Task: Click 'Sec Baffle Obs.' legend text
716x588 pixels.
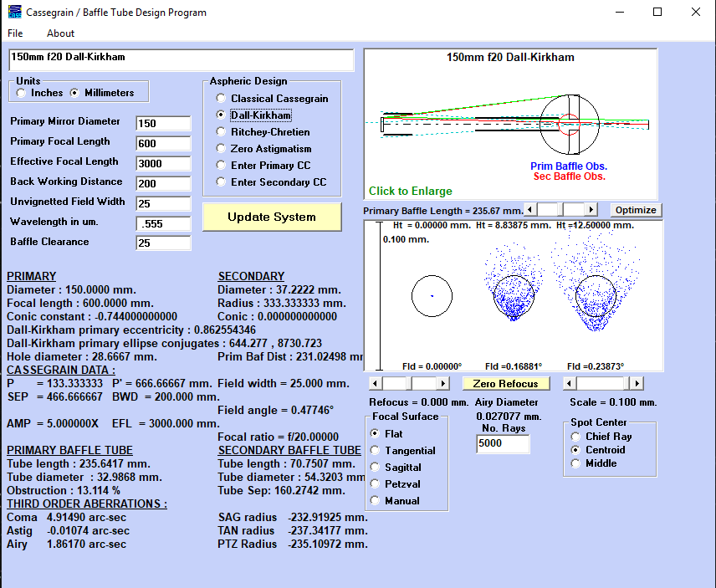Action: tap(570, 176)
